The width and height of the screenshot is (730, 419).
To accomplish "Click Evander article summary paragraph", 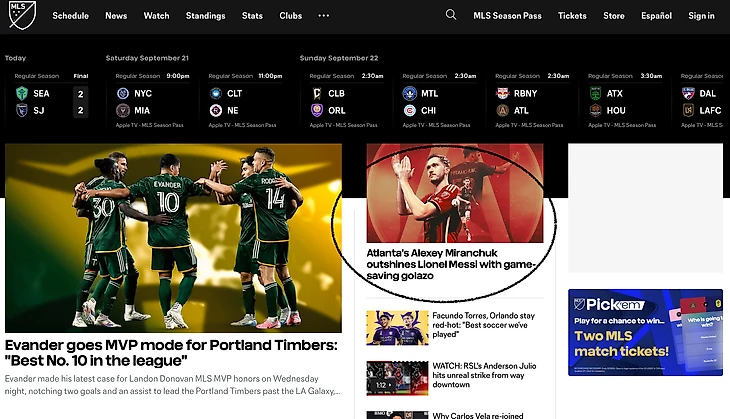I will coord(173,385).
